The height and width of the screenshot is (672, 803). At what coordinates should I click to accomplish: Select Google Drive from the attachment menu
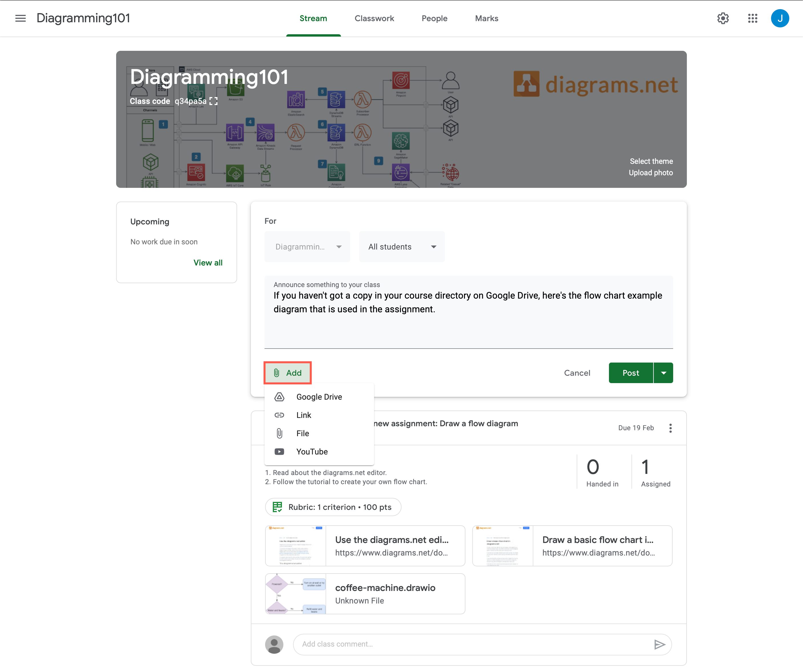pyautogui.click(x=319, y=397)
